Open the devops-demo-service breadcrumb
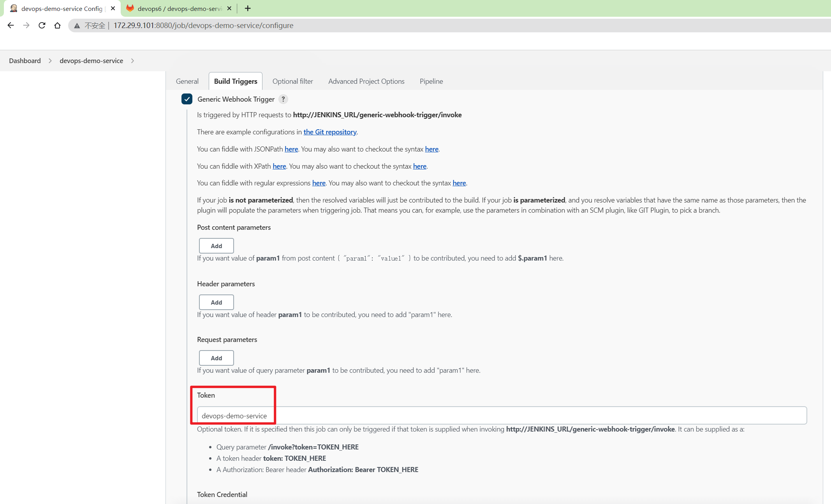The width and height of the screenshot is (831, 504). (91, 61)
